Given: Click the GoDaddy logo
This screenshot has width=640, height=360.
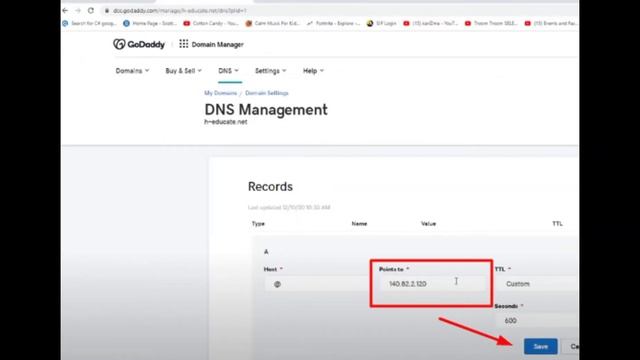Looking at the screenshot, I should tap(139, 44).
